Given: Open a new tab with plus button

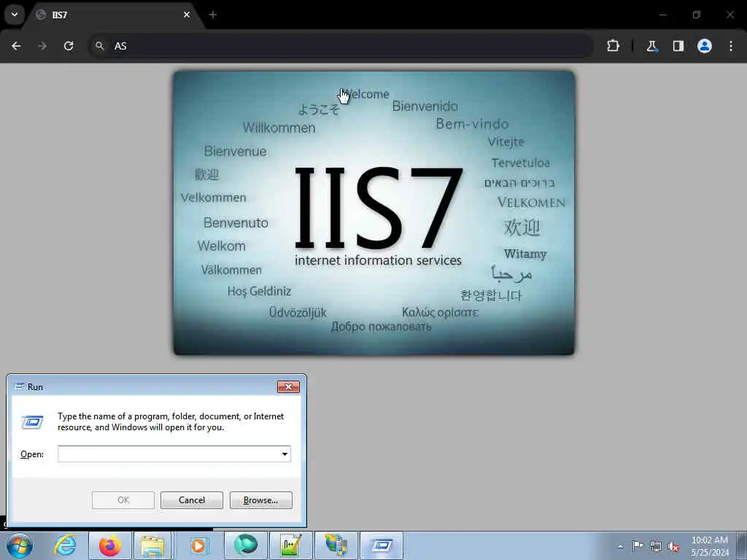Looking at the screenshot, I should click(x=213, y=15).
